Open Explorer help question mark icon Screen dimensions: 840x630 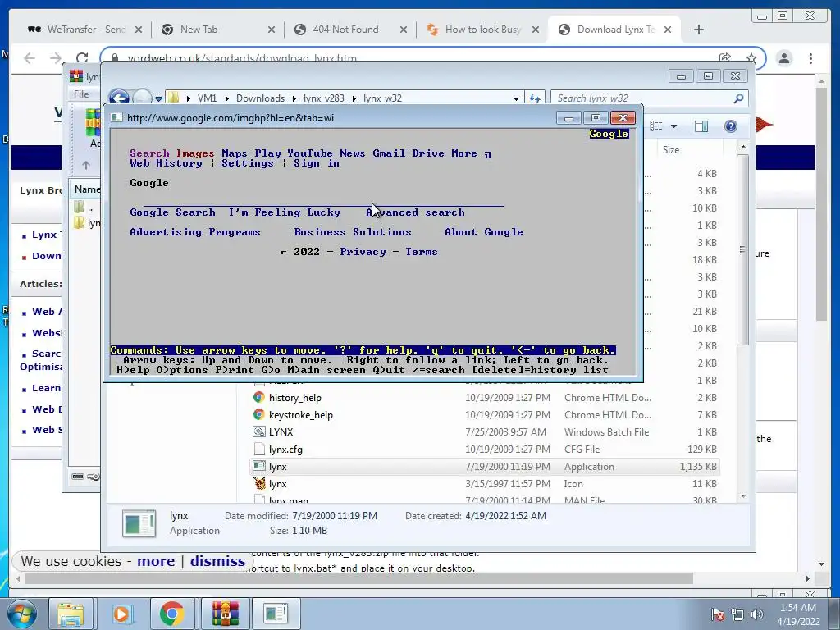(x=731, y=126)
